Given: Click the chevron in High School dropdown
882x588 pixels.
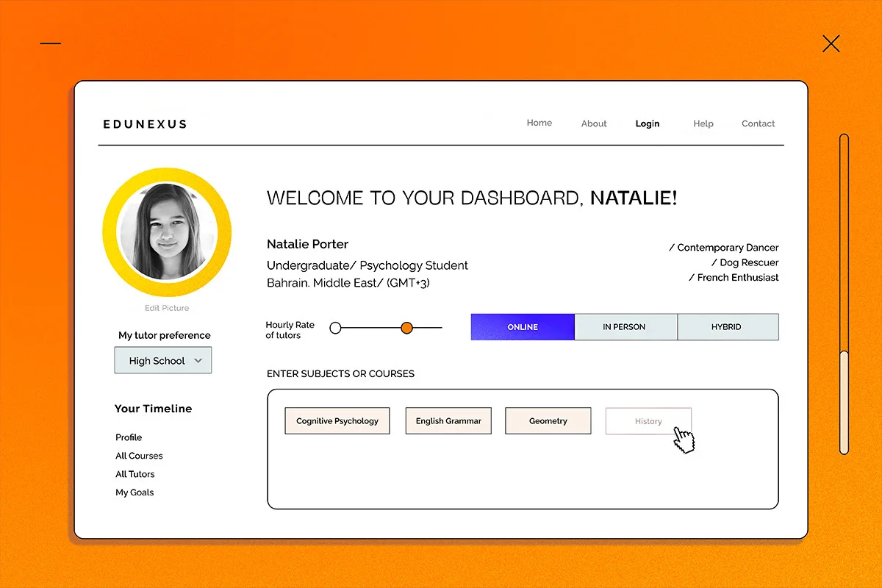Looking at the screenshot, I should [x=198, y=361].
